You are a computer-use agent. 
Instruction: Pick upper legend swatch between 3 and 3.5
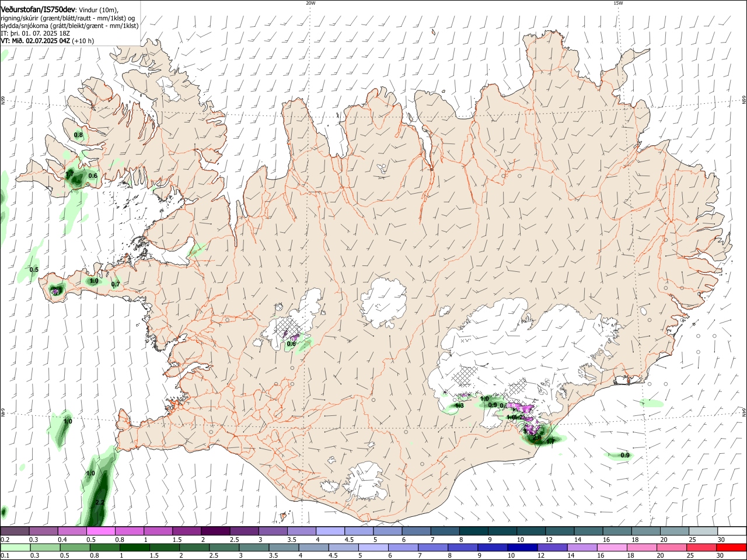point(273,531)
